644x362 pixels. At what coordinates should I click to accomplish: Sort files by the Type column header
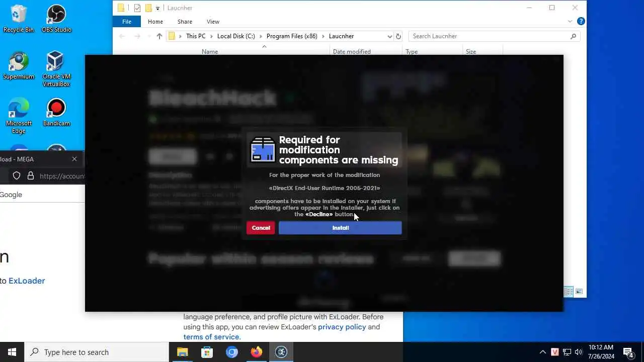[412, 51]
